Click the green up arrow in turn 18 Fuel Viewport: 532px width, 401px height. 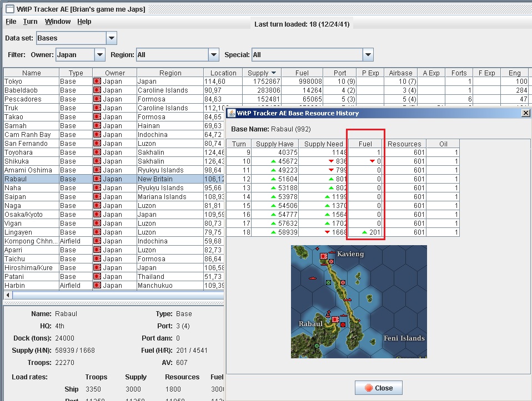coord(364,232)
